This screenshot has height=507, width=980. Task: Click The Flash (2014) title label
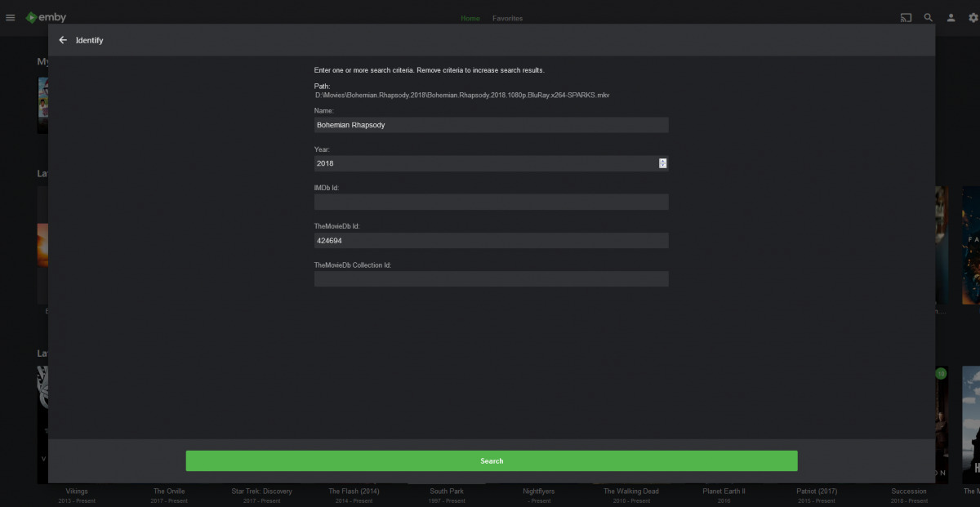pos(354,491)
